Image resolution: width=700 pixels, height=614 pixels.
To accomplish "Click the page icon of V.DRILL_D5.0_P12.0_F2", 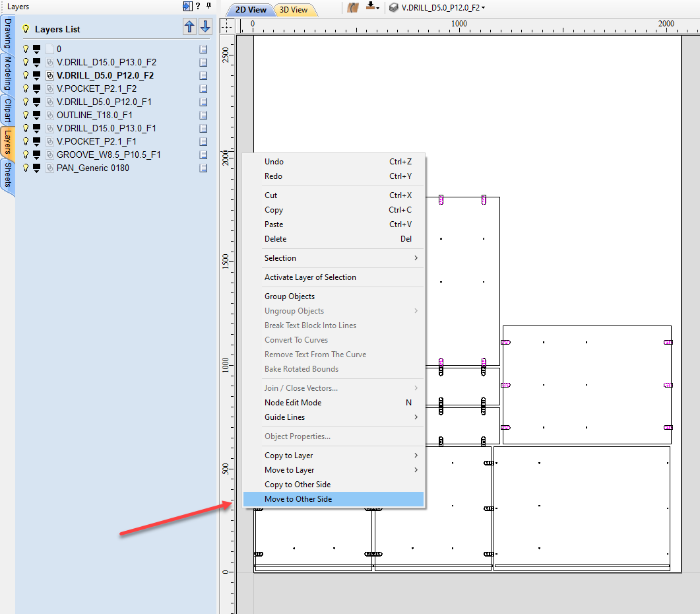I will [x=203, y=75].
